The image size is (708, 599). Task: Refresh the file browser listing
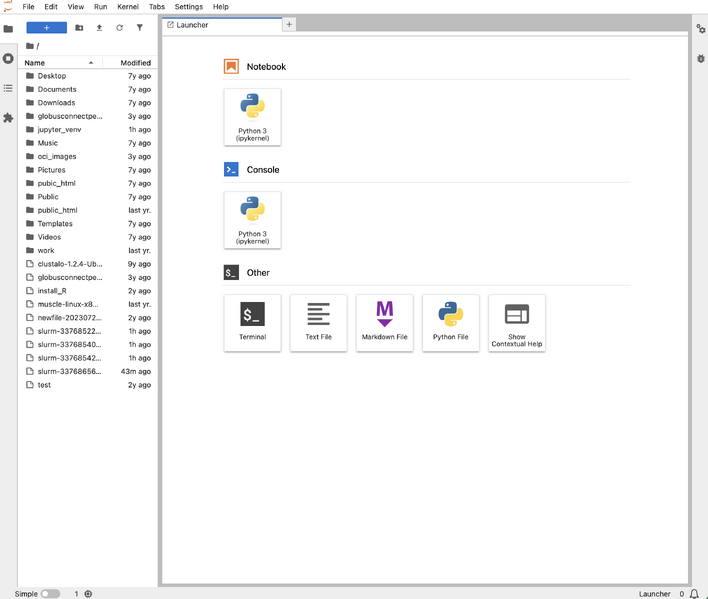coord(119,28)
